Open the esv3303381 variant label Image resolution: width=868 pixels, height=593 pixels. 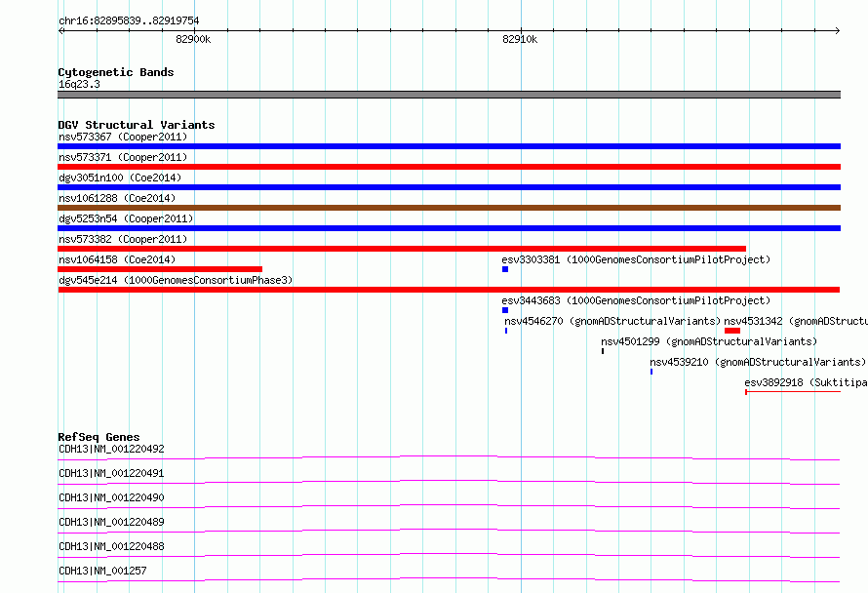click(636, 259)
